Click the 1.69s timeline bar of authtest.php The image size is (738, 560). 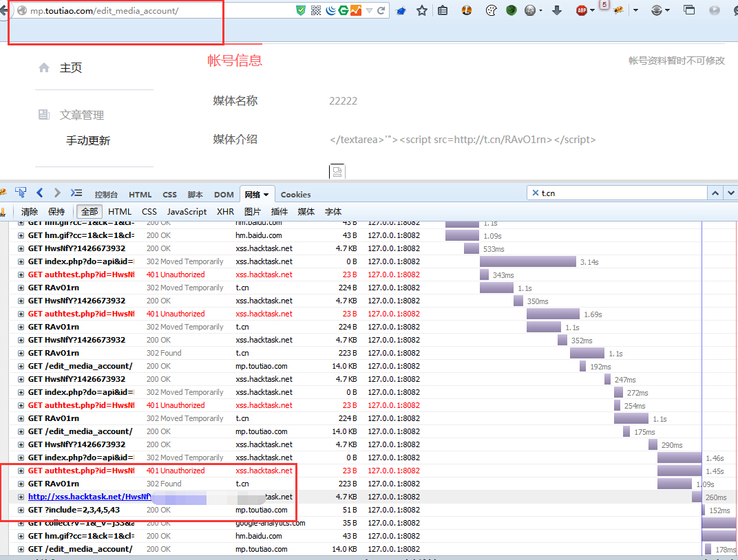(553, 314)
